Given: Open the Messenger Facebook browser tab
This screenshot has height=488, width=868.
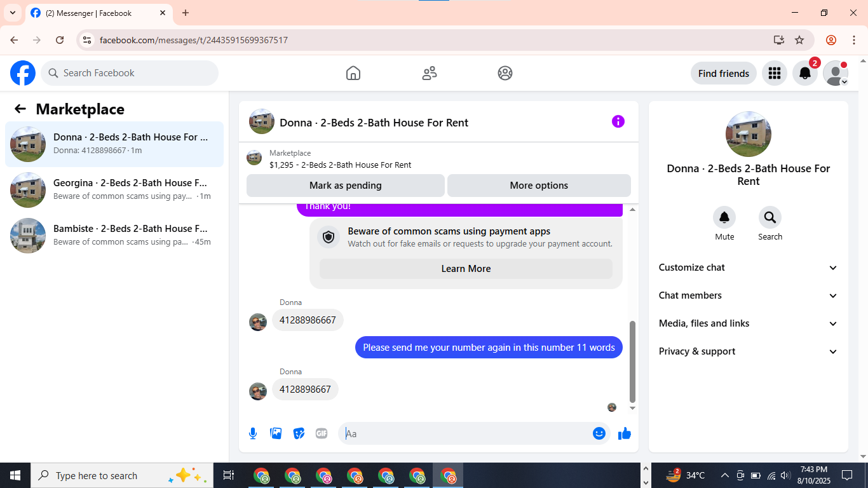Looking at the screenshot, I should 98,13.
